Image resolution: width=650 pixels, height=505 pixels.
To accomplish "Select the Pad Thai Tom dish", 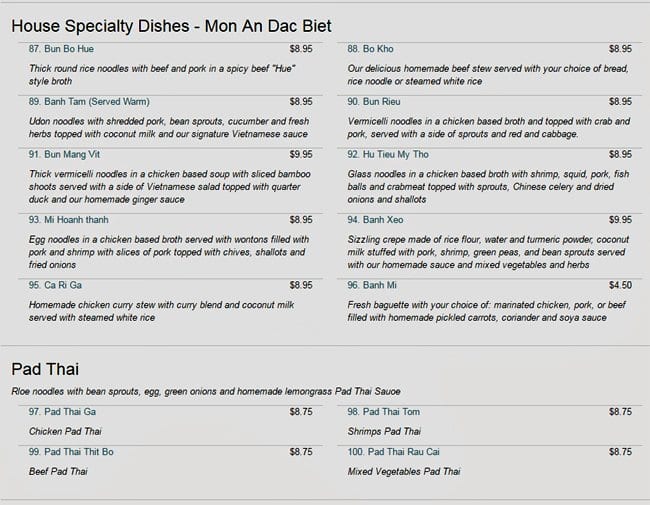I will (391, 411).
